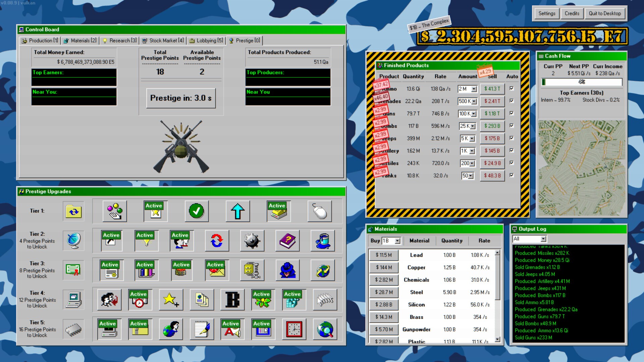Select the red clock upgrade in Tier 5
Viewport: 644px width, 362px height.
(294, 329)
